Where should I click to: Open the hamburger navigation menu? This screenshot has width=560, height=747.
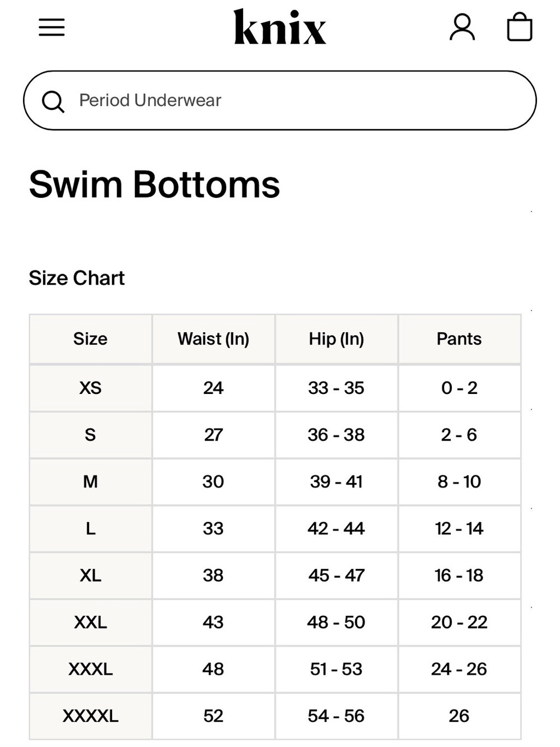(x=52, y=27)
